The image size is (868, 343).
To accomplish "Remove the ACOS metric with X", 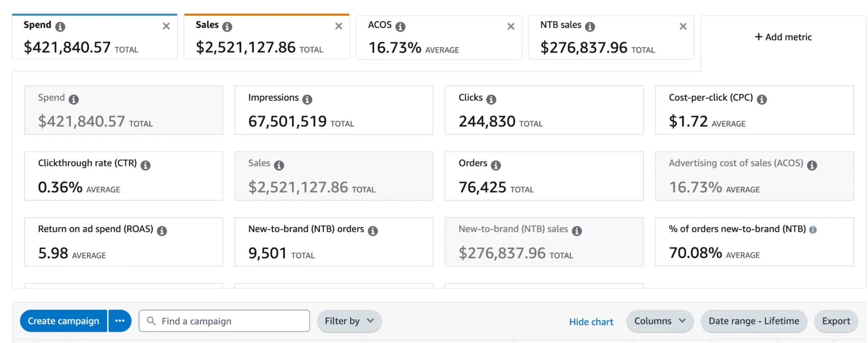I will pos(511,26).
